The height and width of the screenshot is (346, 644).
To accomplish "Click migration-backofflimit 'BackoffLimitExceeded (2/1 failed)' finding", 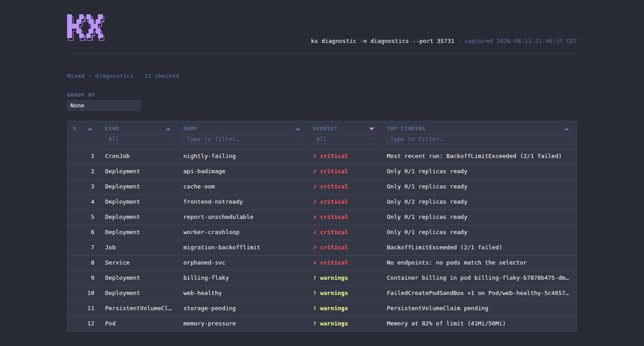I will click(x=445, y=248).
